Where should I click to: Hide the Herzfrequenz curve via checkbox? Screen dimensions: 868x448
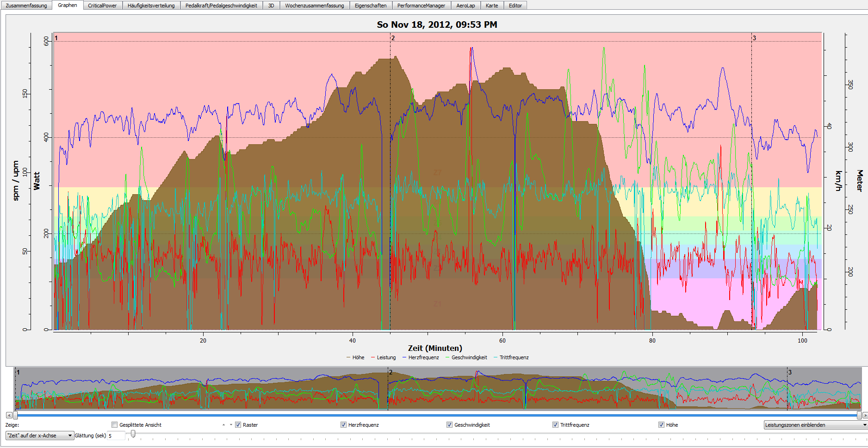[x=344, y=425]
